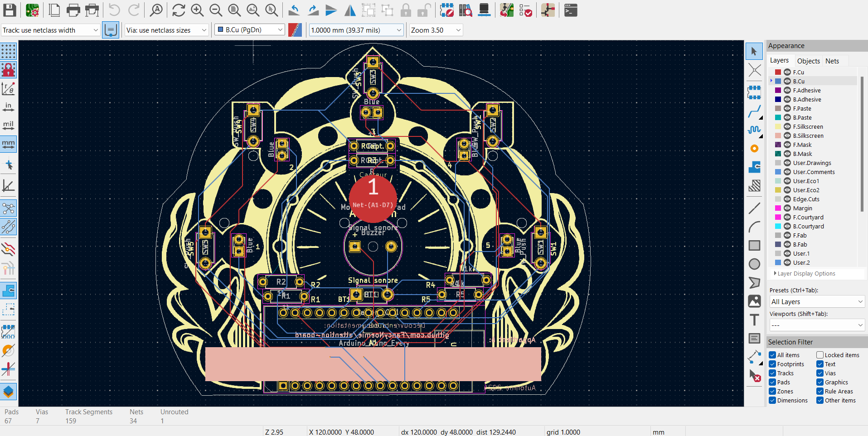The width and height of the screenshot is (868, 436).
Task: Activate the Draw Rectangle tool
Action: tap(754, 245)
